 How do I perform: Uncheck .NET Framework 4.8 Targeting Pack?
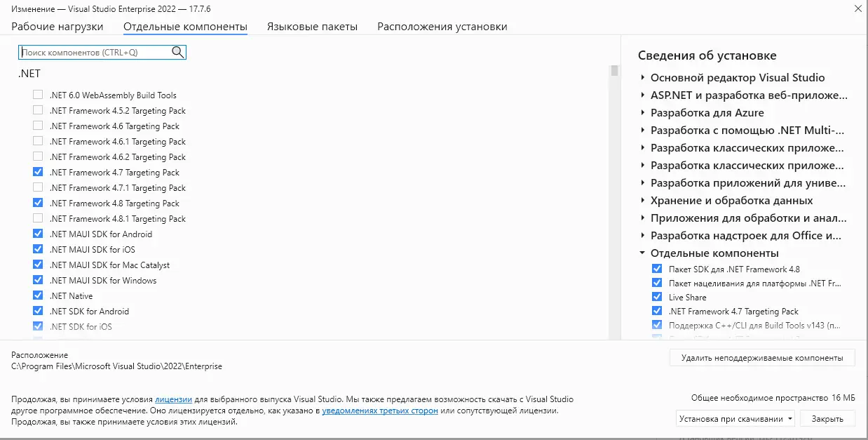pyautogui.click(x=38, y=203)
